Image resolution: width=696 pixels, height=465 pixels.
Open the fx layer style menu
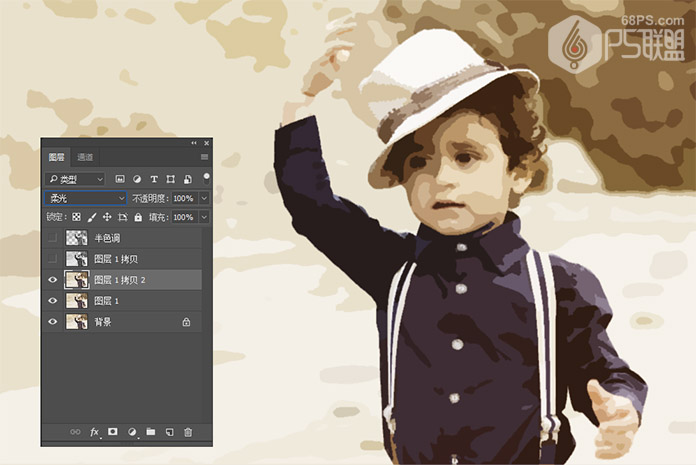[x=95, y=432]
